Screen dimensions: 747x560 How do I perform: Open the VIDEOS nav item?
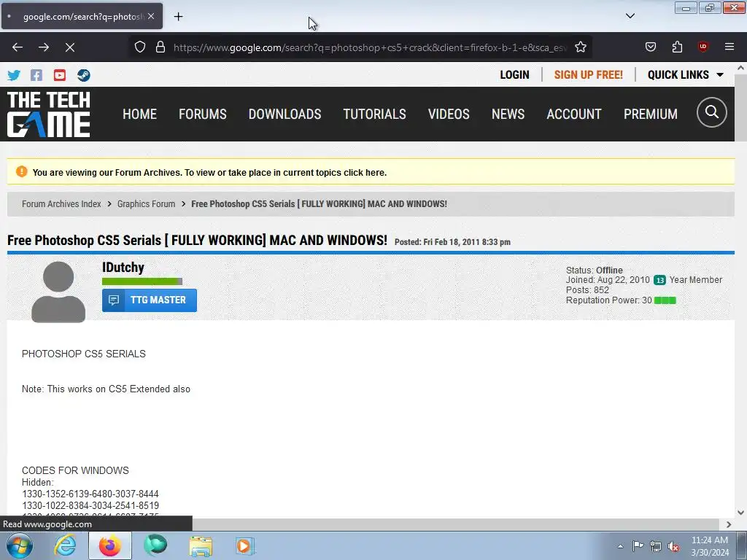(449, 114)
